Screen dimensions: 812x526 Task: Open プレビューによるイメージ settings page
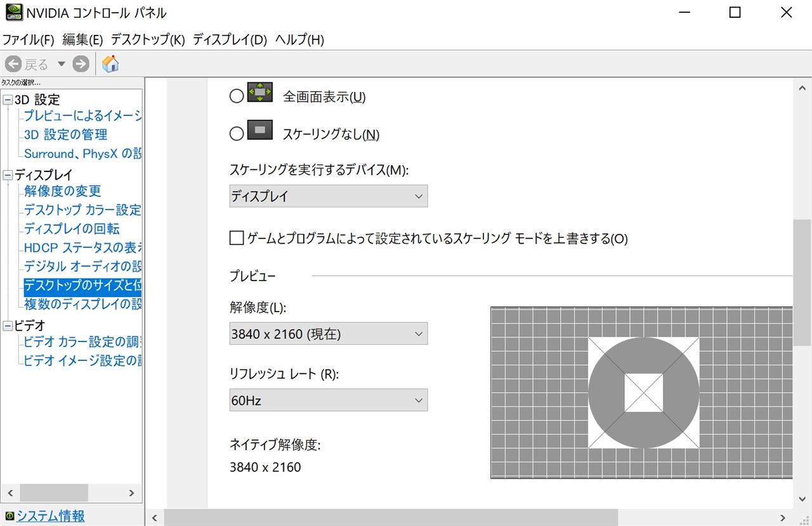tap(82, 116)
